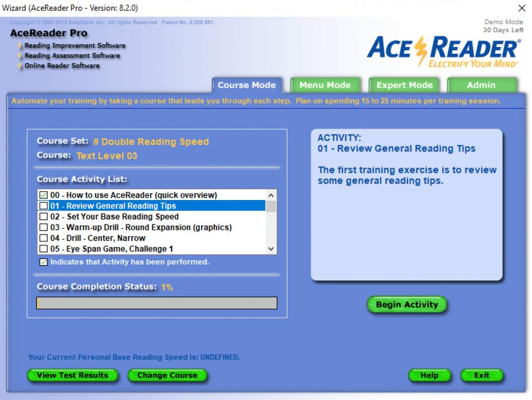
Task: Close the Wizard window
Action: pyautogui.click(x=522, y=8)
